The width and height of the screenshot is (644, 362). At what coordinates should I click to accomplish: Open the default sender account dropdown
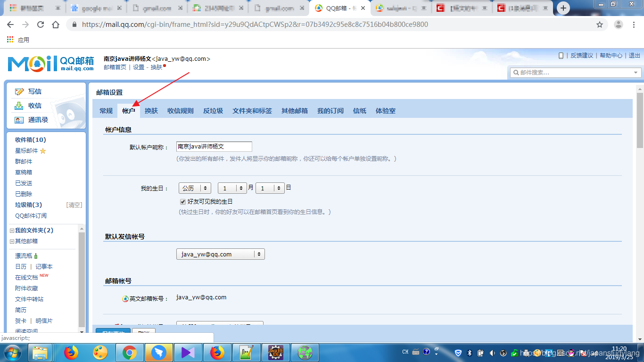(221, 254)
